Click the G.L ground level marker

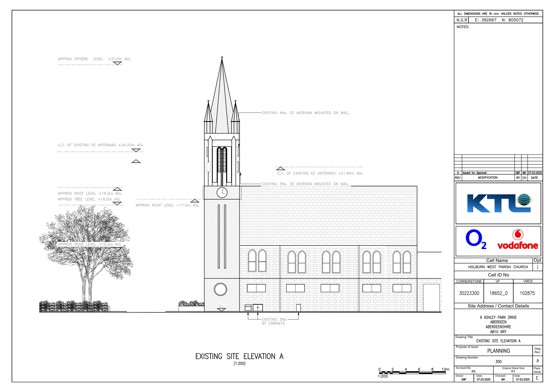tap(221, 308)
